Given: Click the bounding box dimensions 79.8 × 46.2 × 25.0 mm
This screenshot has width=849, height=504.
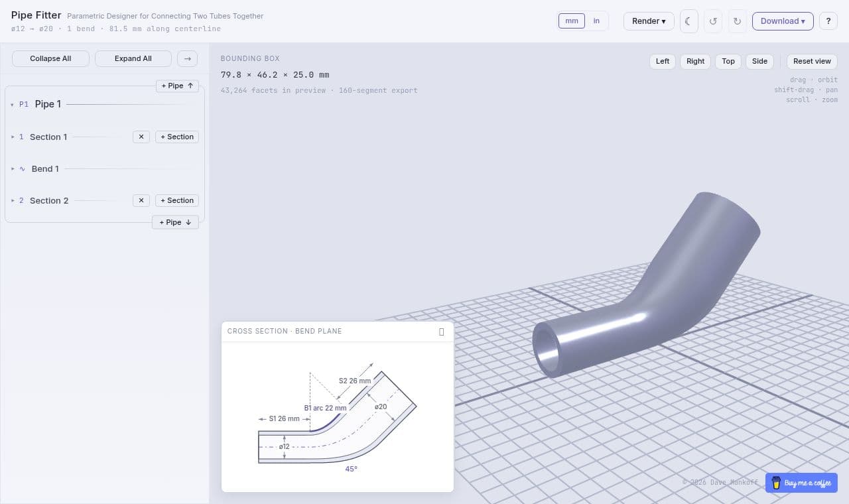Looking at the screenshot, I should (275, 75).
